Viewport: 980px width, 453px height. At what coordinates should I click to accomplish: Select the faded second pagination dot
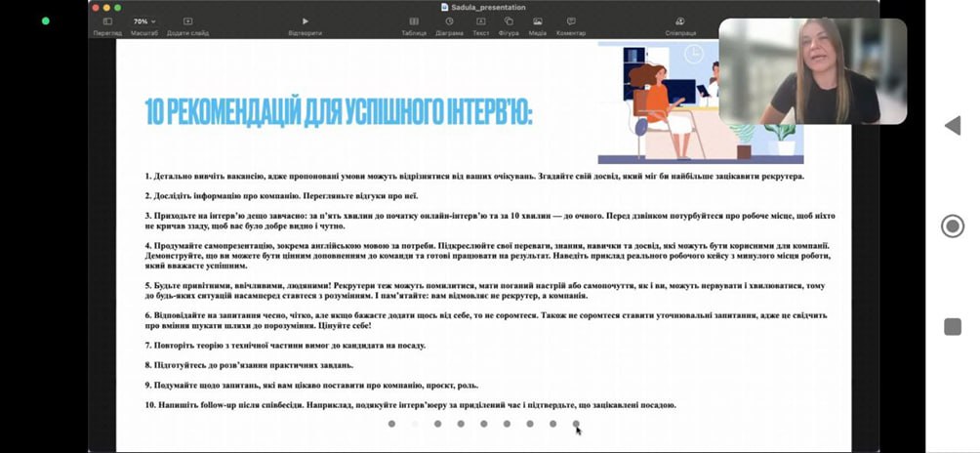coord(415,424)
